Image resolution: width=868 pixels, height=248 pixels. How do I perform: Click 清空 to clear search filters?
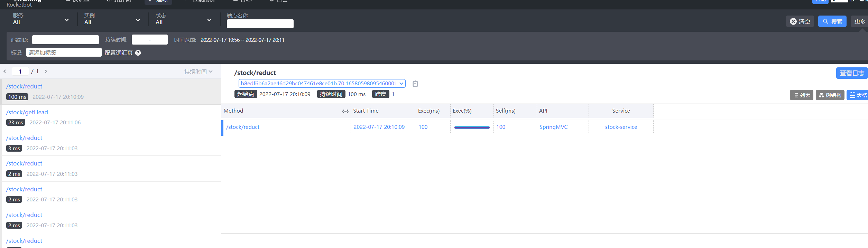pyautogui.click(x=800, y=21)
